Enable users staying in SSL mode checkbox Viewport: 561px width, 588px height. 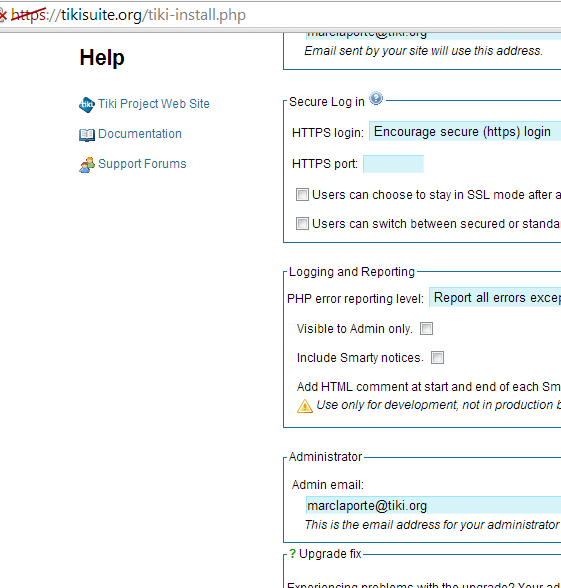pos(302,195)
